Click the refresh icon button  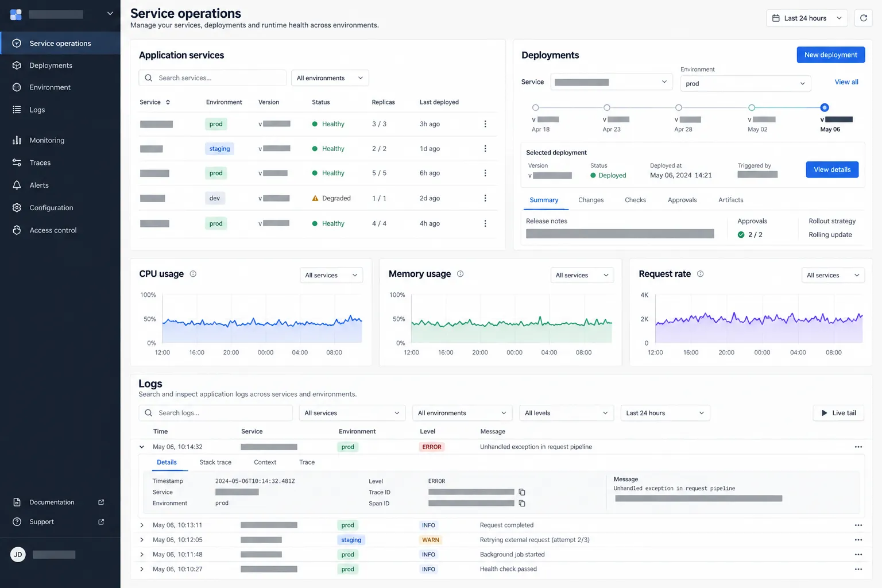[x=864, y=18]
